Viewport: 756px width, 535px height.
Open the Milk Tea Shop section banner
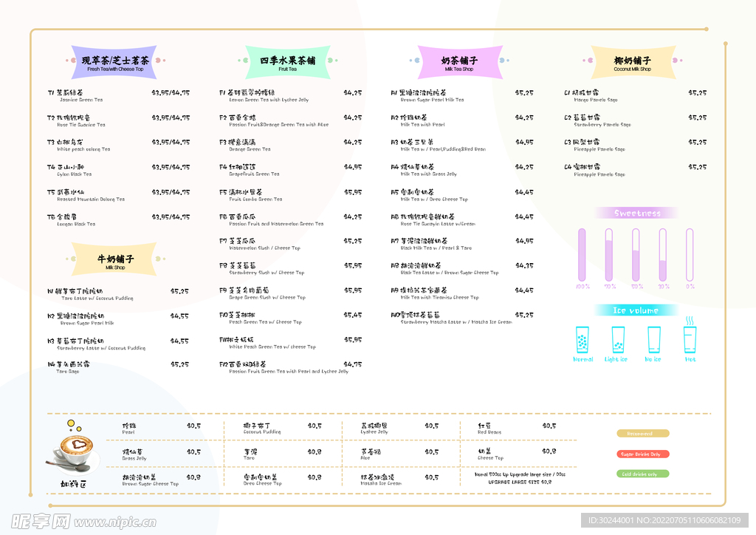click(459, 62)
